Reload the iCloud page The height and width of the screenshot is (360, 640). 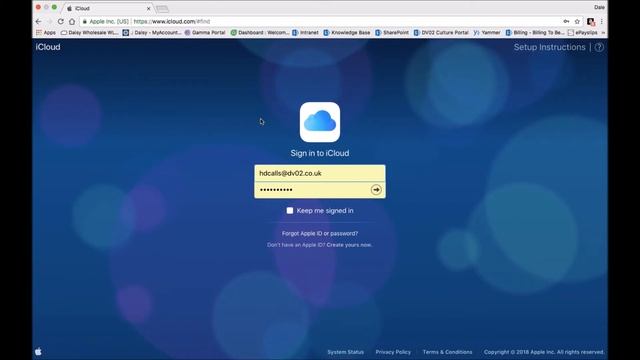tap(60, 21)
